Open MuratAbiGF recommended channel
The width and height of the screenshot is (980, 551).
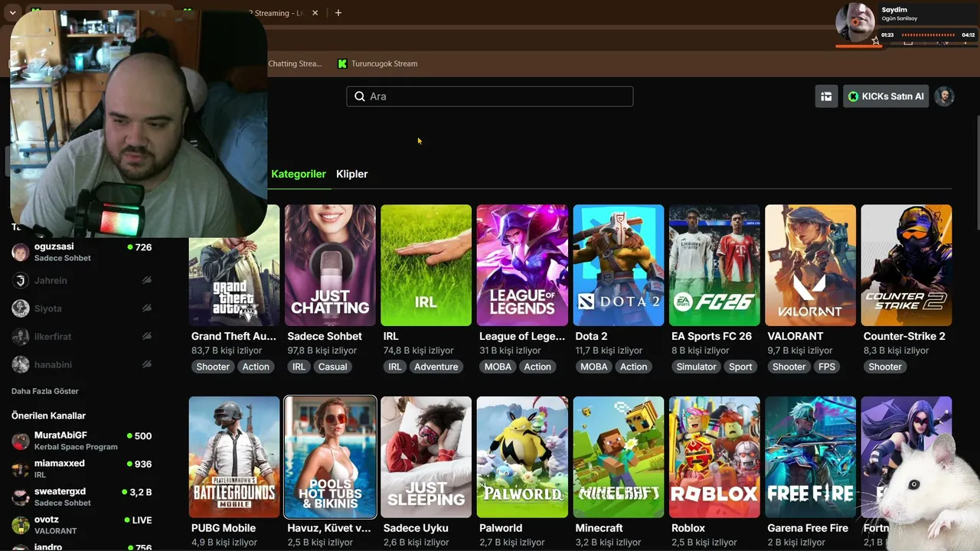(82, 441)
